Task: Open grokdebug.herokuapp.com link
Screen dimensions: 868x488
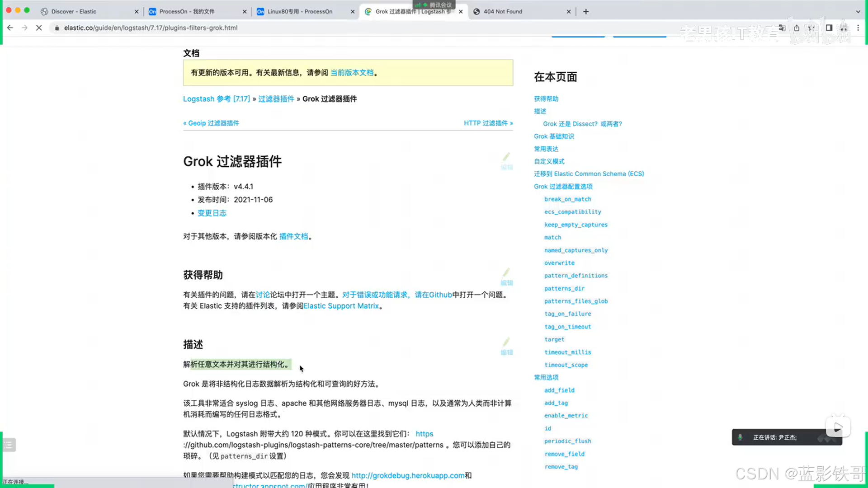Action: (408, 475)
